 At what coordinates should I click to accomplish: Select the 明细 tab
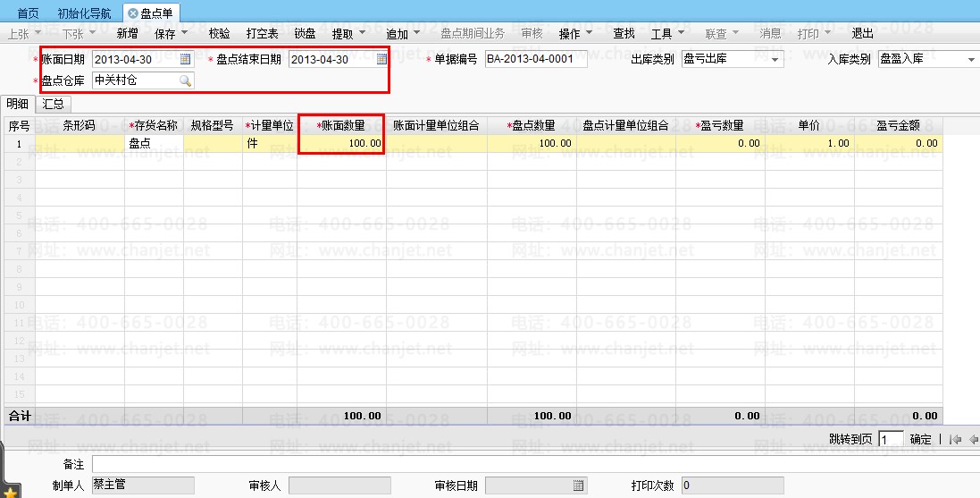18,104
